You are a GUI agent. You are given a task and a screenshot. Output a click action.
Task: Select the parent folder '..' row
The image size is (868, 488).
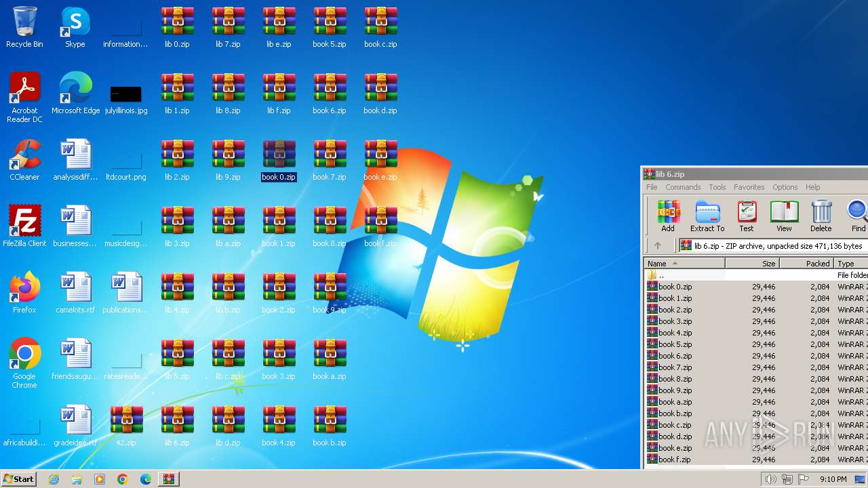coord(756,275)
